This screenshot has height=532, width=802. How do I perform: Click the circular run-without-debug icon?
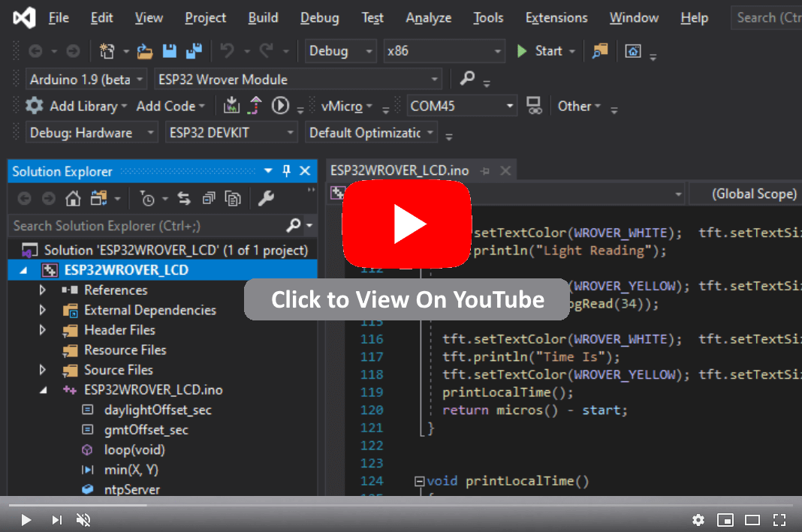point(280,106)
